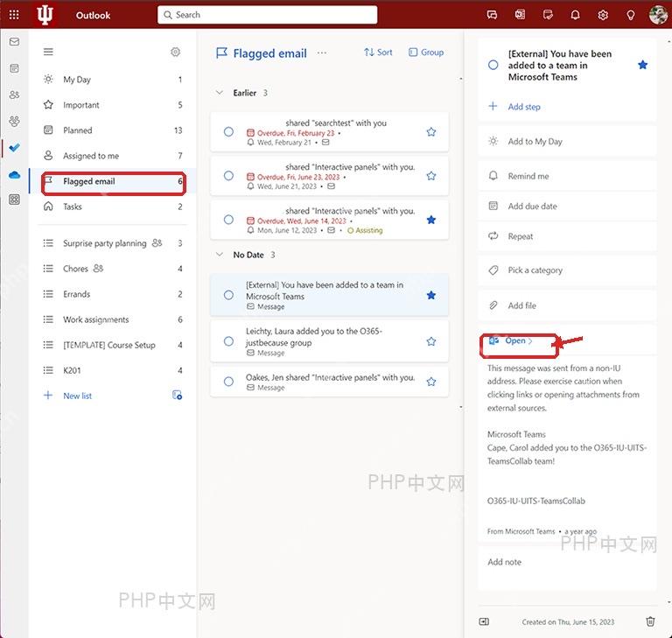Toggle the hamburger navigation menu
Screen dimensions: 672x638
click(48, 52)
